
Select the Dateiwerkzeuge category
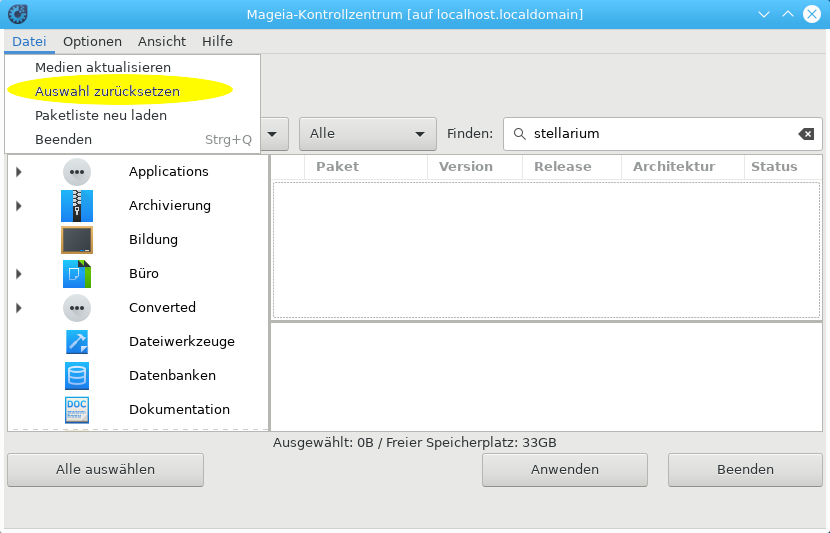click(182, 342)
